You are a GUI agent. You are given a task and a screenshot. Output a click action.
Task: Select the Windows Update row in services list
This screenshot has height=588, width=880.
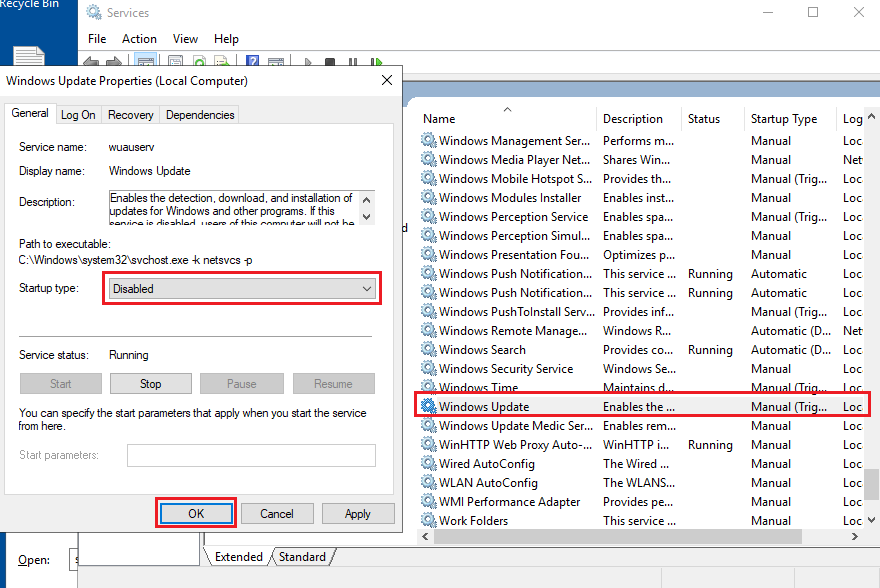coord(642,406)
